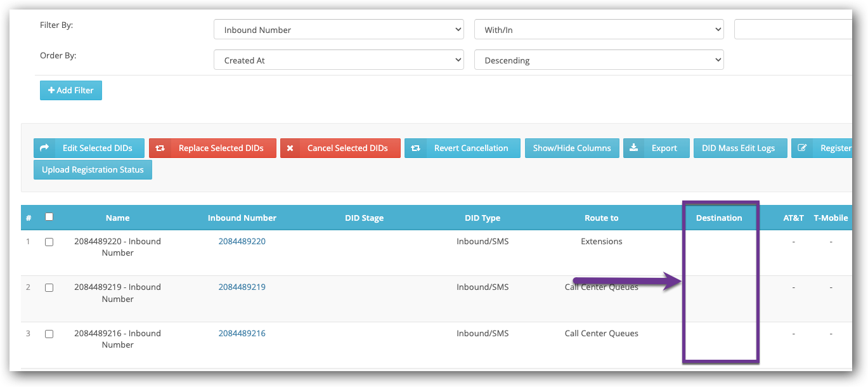Screen dimensions: 868x387
Task: Click the X icon on Cancel Selected DIDs
Action: [x=290, y=148]
